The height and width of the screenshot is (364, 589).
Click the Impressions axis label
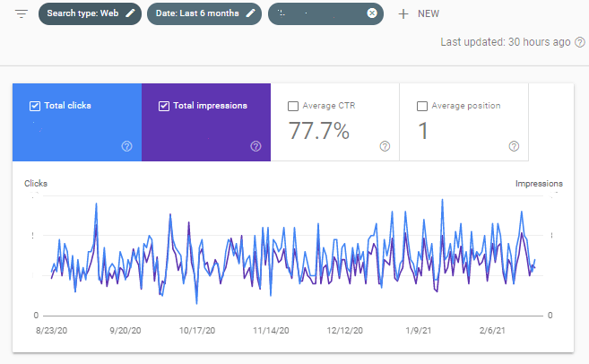coord(539,183)
